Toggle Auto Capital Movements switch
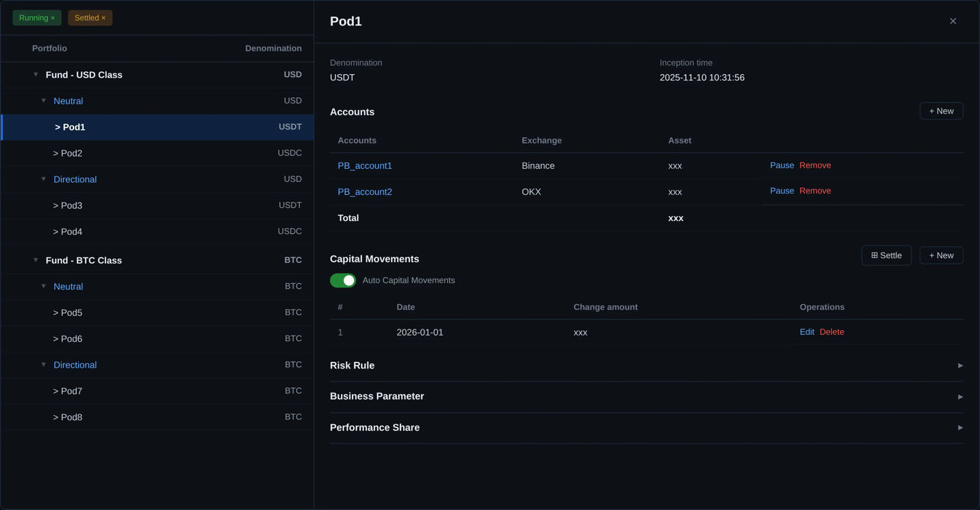This screenshot has width=980, height=510. [x=343, y=280]
